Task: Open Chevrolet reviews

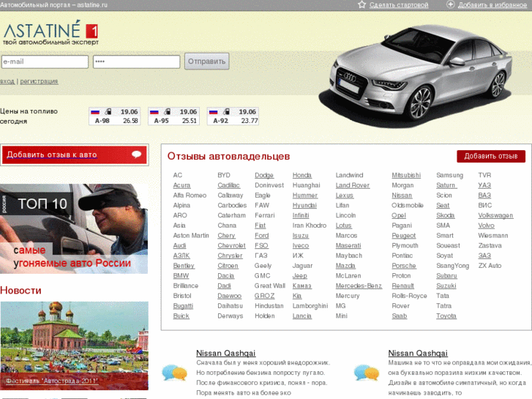Action: [231, 245]
